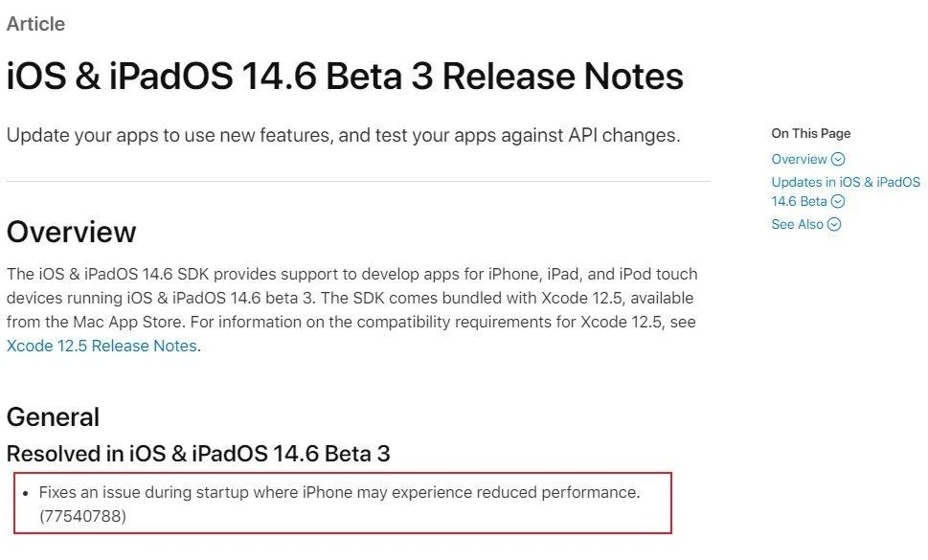Click the "On This Page" sidebar heading
Screen dimensions: 928x560
[x=810, y=133]
